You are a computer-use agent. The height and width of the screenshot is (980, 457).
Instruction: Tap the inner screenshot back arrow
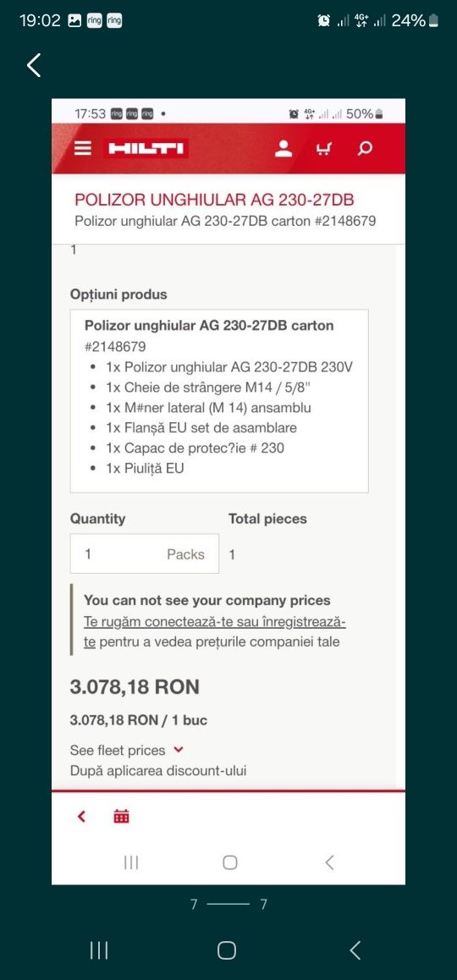click(x=329, y=862)
